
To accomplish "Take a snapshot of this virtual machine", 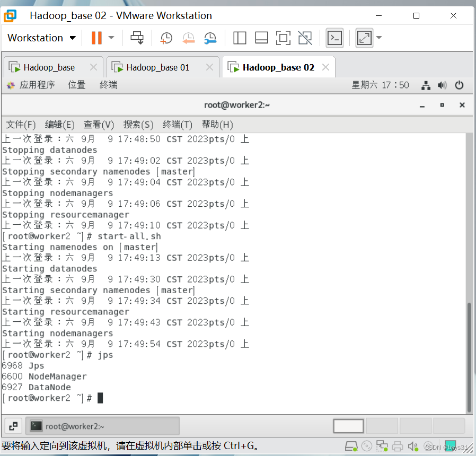I will point(166,38).
